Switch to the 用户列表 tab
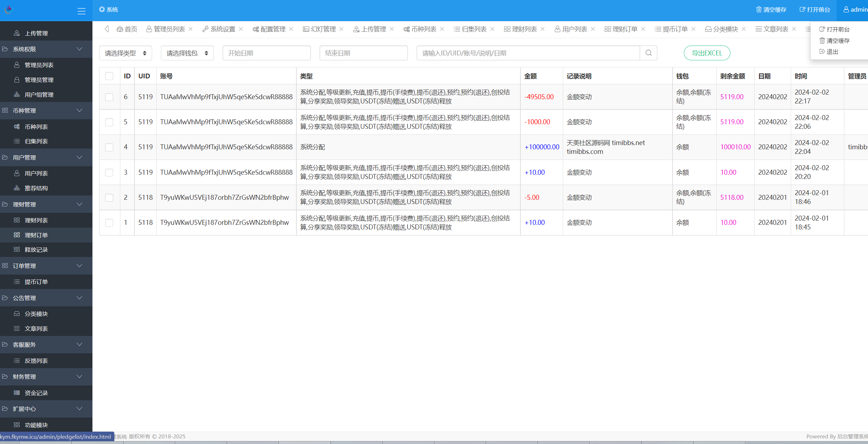The width and height of the screenshot is (868, 444). click(574, 29)
